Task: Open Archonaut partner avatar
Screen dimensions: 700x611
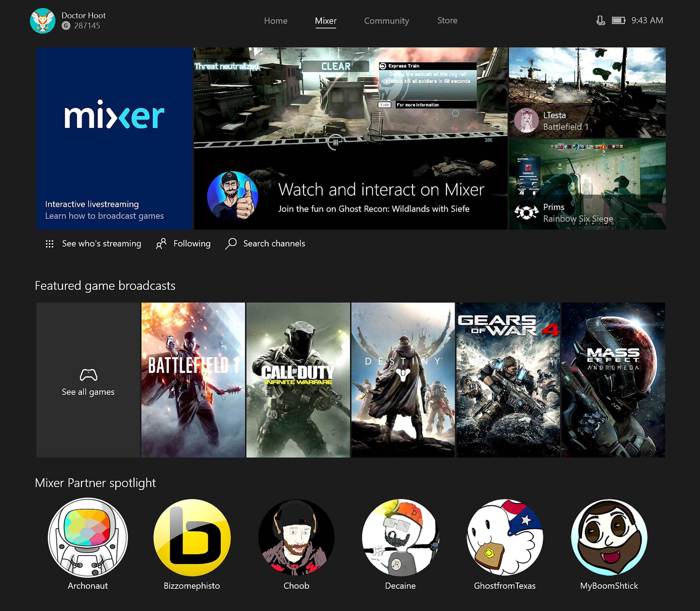Action: tap(88, 538)
